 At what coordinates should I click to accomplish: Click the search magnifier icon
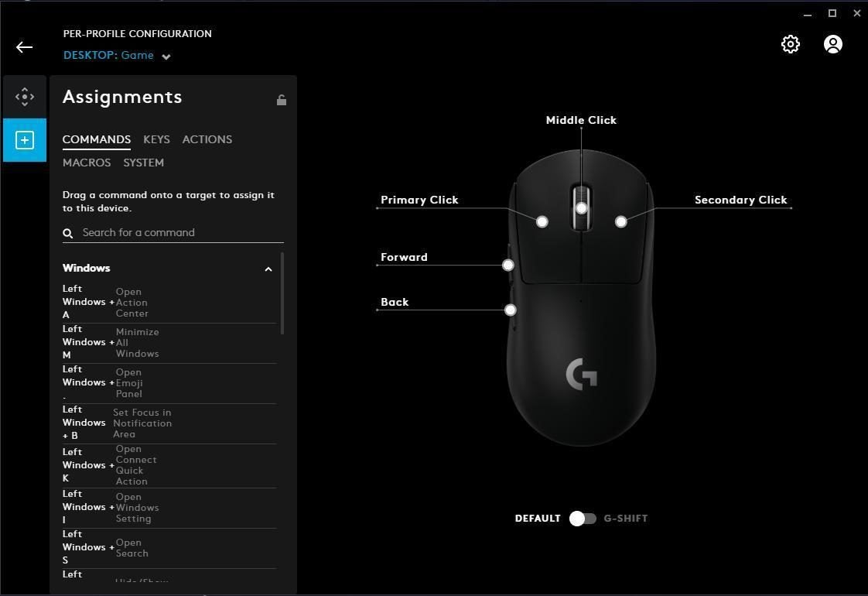point(67,233)
